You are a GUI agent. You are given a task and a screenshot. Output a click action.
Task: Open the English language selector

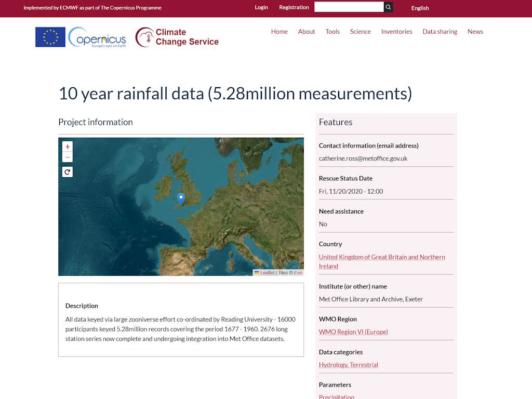[x=420, y=8]
